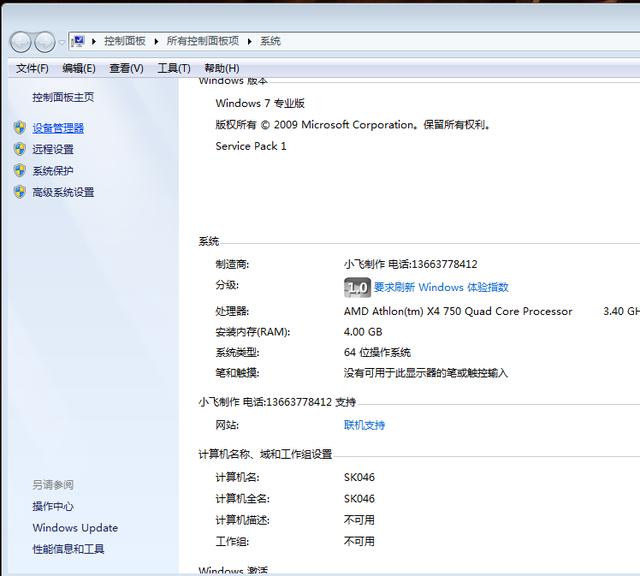Open 设备管理器 link
Screen dimensions: 640x576
[x=58, y=128]
